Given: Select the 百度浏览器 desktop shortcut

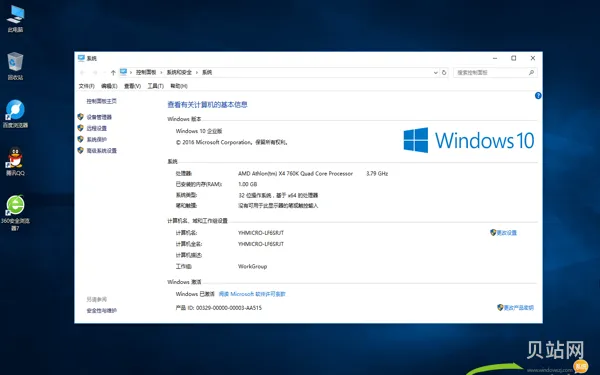Looking at the screenshot, I should click(15, 113).
